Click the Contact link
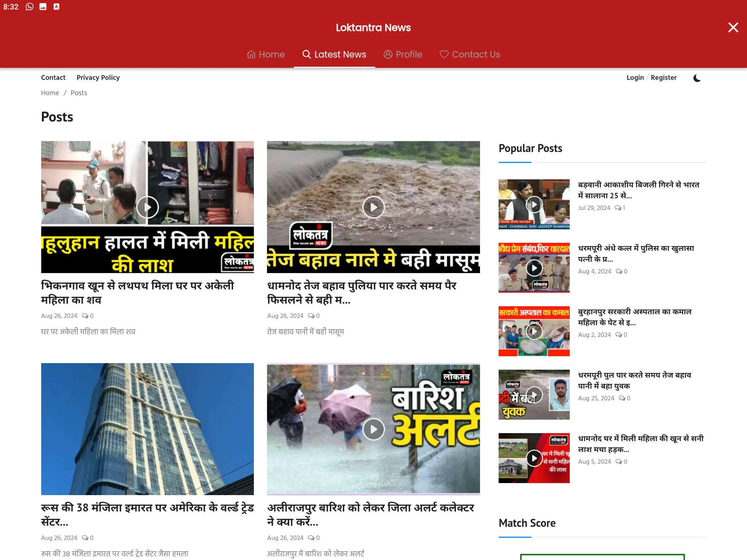 tap(53, 78)
